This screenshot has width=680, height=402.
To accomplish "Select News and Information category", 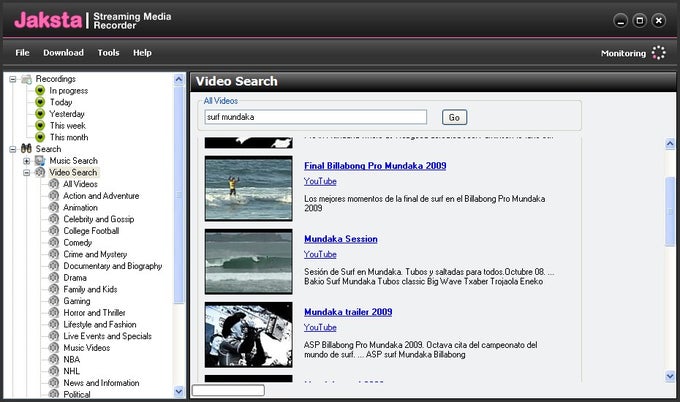I will (x=101, y=383).
